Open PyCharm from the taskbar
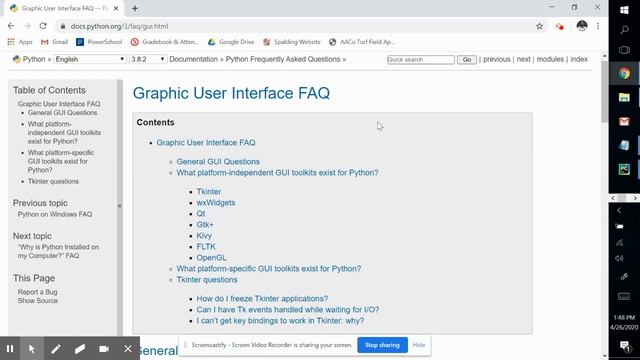 (x=624, y=169)
